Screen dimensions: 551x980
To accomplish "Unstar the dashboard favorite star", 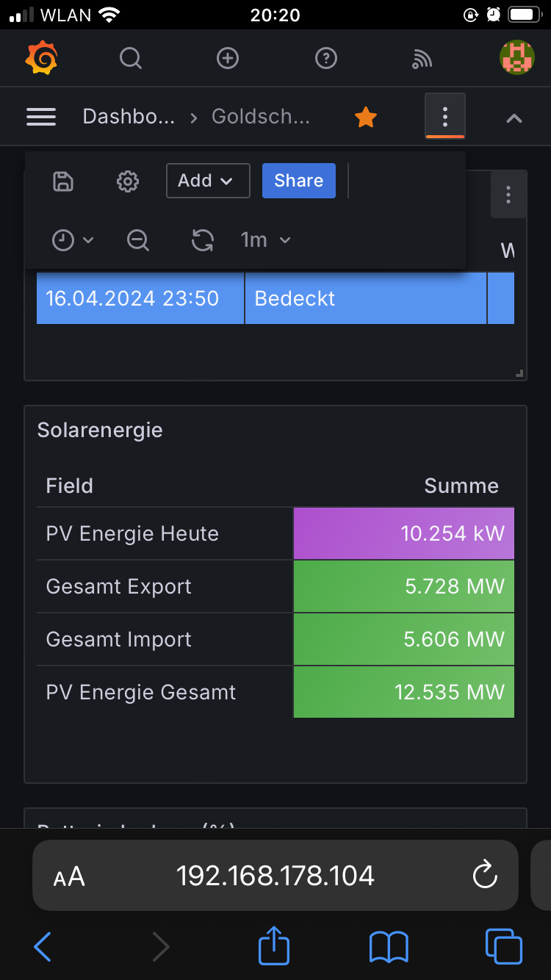I will [366, 117].
